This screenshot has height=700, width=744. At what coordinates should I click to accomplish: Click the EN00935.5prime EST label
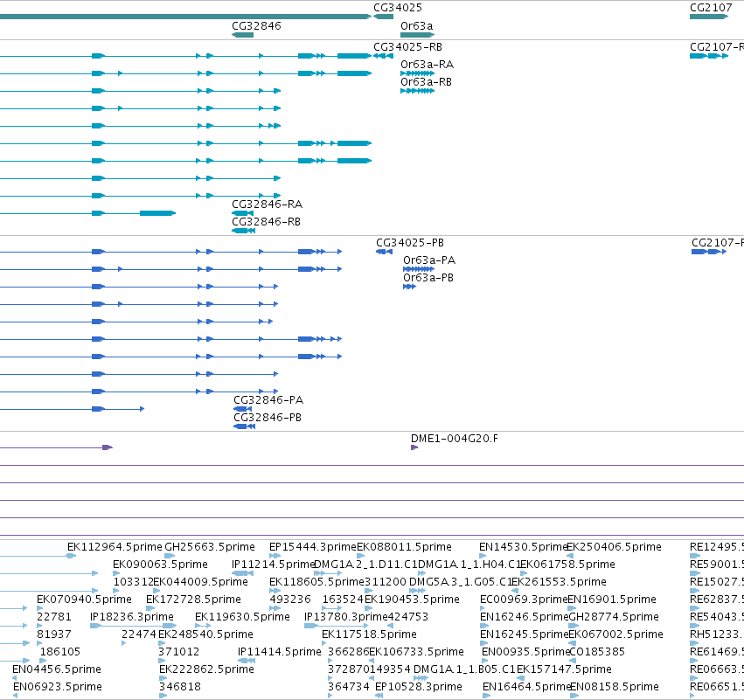coord(525,652)
